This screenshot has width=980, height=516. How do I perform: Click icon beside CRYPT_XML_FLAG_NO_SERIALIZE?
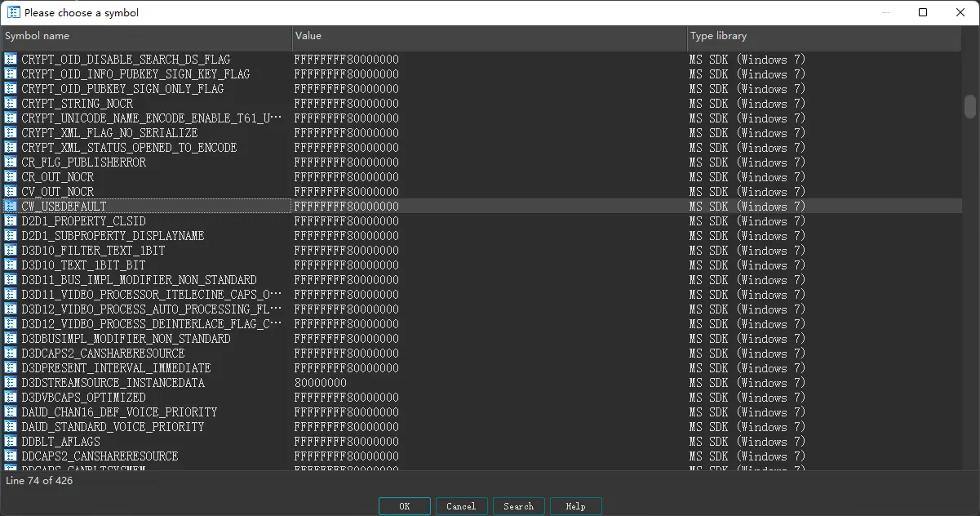[11, 133]
